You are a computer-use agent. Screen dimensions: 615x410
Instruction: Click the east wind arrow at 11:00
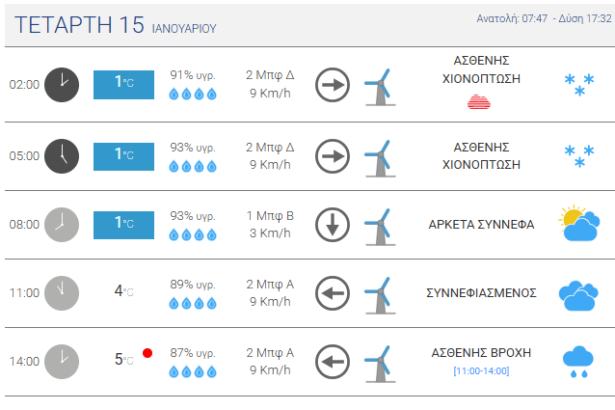332,292
